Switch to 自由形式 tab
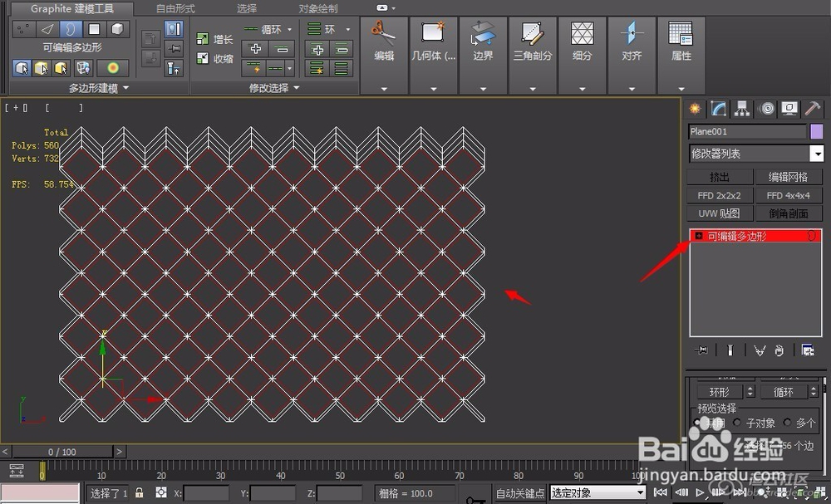 point(175,8)
